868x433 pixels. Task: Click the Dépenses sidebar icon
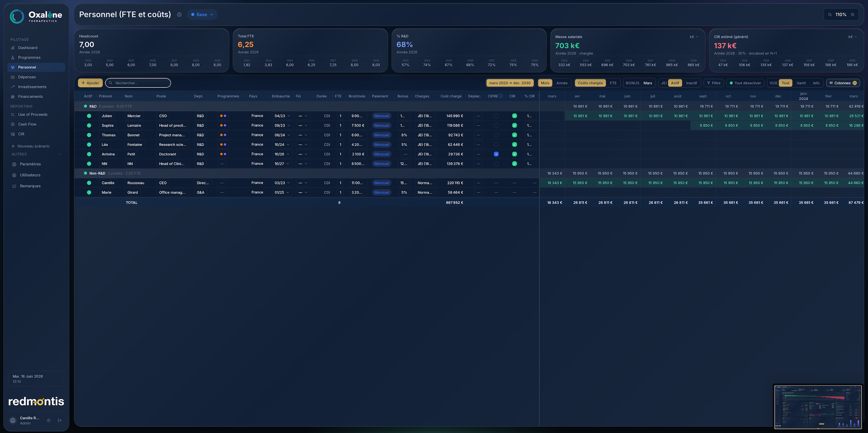(13, 77)
